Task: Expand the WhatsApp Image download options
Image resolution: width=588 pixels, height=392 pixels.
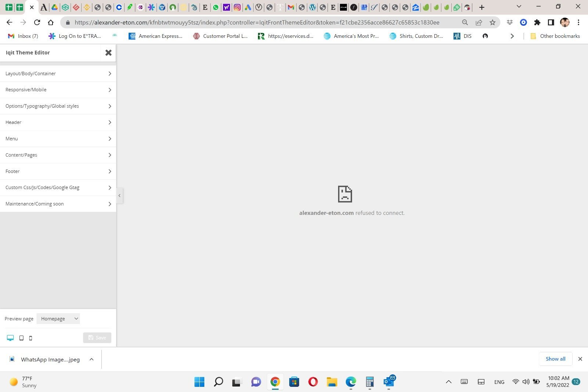Action: pyautogui.click(x=92, y=360)
